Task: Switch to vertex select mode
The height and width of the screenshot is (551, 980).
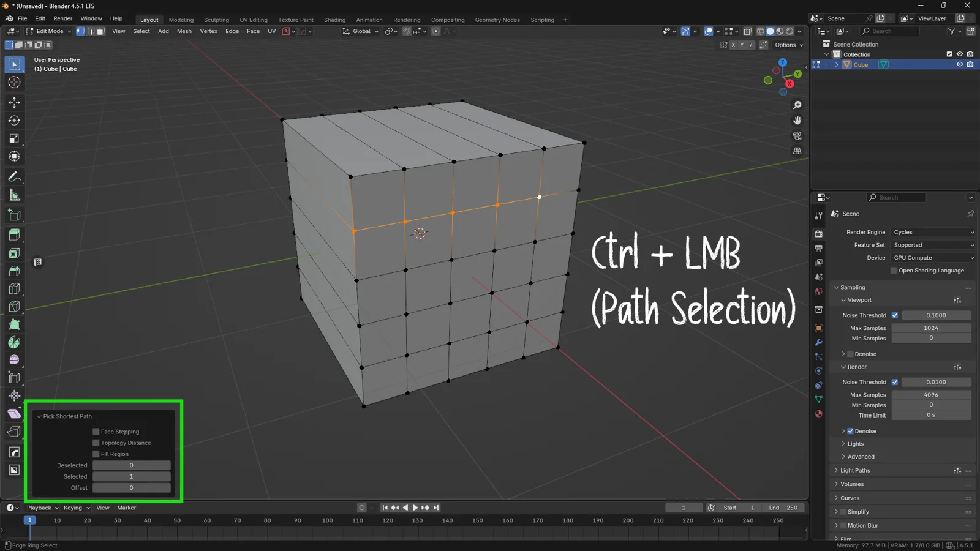Action: point(80,31)
